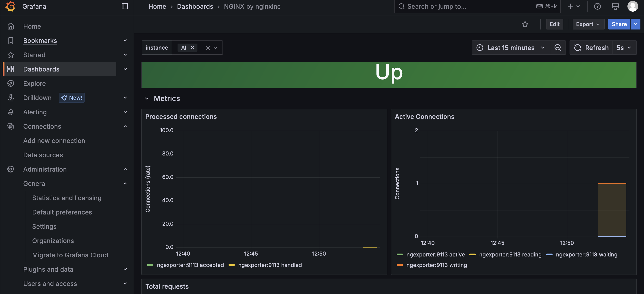Click the Edit dashboard button
Image resolution: width=644 pixels, height=294 pixels.
pos(555,24)
